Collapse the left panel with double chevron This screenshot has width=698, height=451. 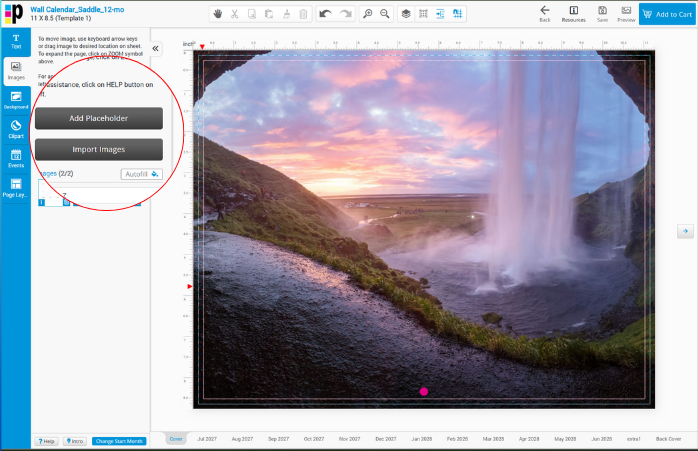(x=155, y=49)
